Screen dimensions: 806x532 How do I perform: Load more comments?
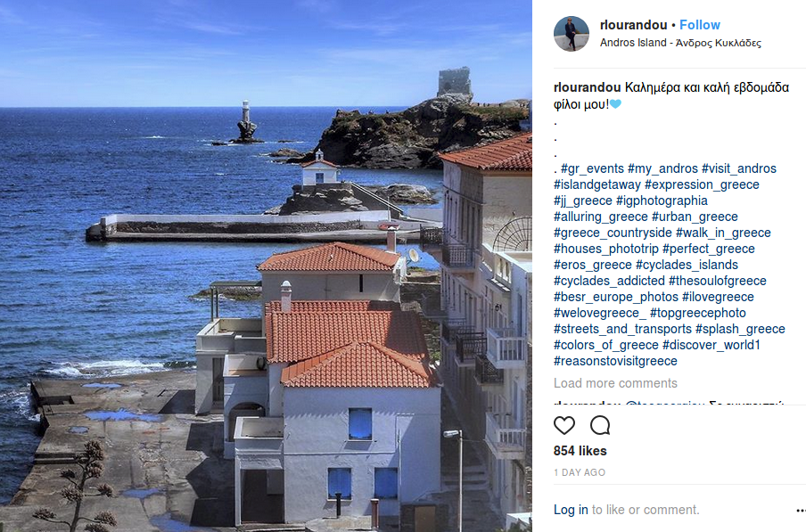pyautogui.click(x=615, y=383)
